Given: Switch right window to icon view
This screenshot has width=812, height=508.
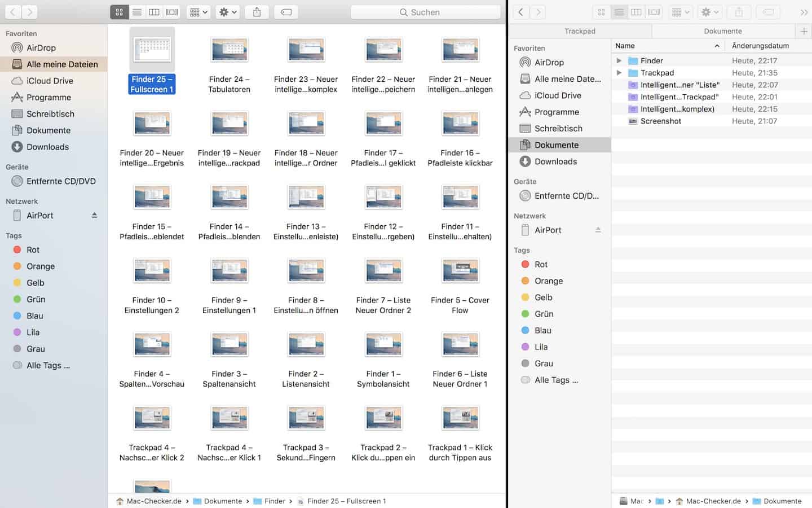Looking at the screenshot, I should [601, 12].
